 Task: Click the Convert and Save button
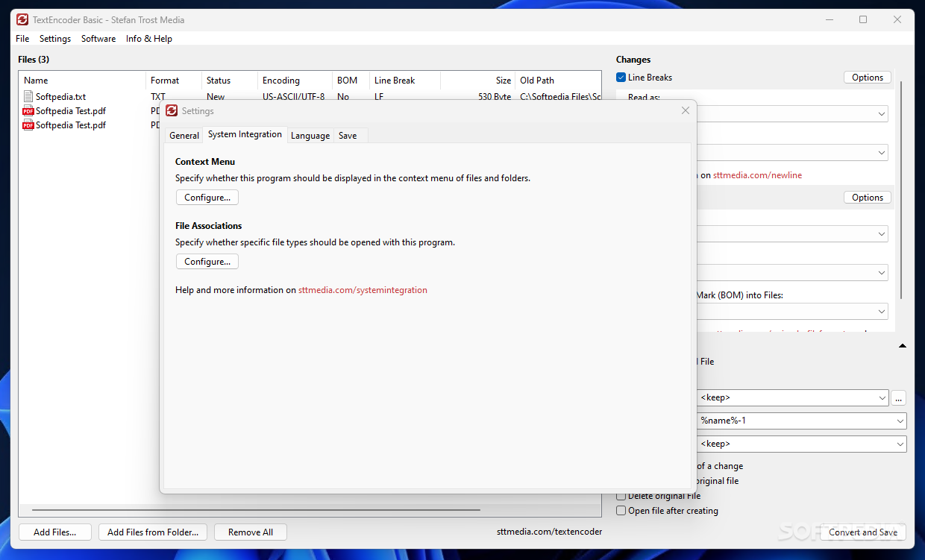[x=863, y=532]
